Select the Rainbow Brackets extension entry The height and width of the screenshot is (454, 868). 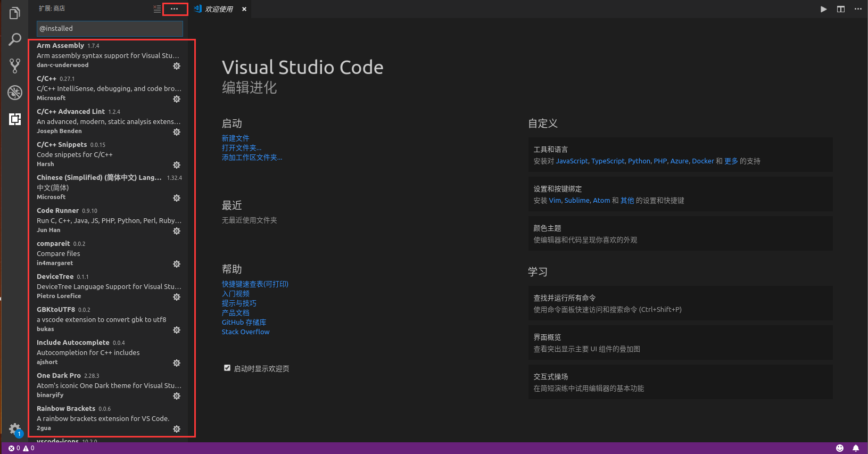click(109, 418)
